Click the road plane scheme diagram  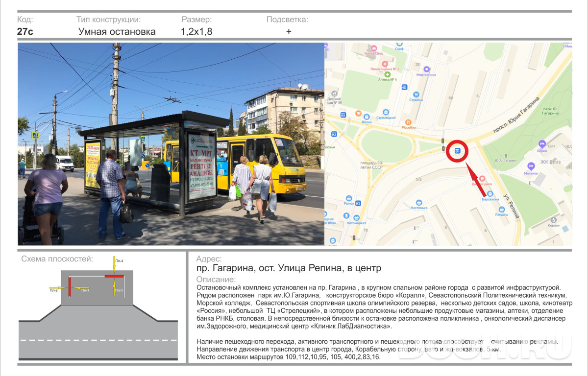[98, 308]
